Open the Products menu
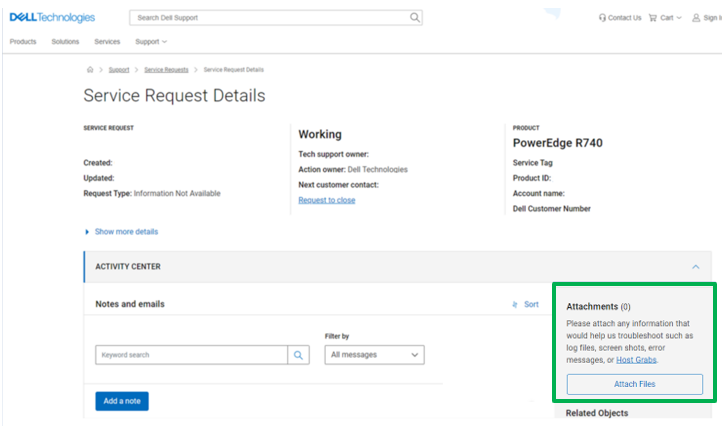The height and width of the screenshot is (428, 728). [x=23, y=42]
